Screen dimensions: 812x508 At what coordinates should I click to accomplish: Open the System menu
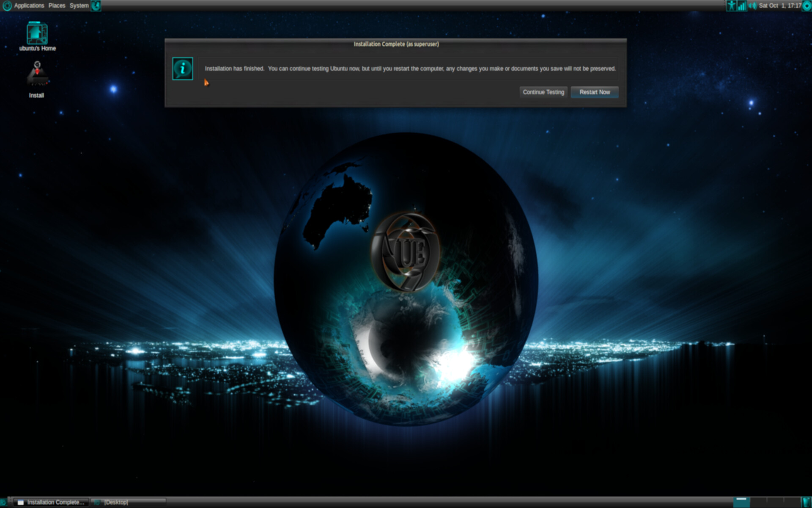[x=79, y=6]
